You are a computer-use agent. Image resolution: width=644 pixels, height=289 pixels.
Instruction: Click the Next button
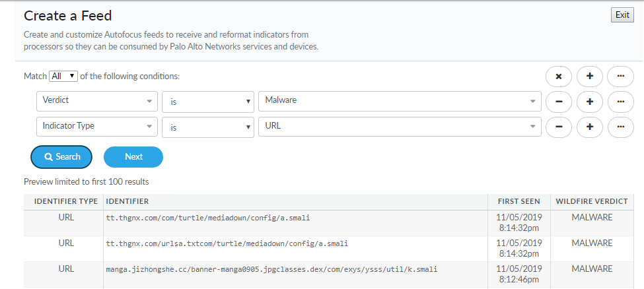click(x=133, y=157)
